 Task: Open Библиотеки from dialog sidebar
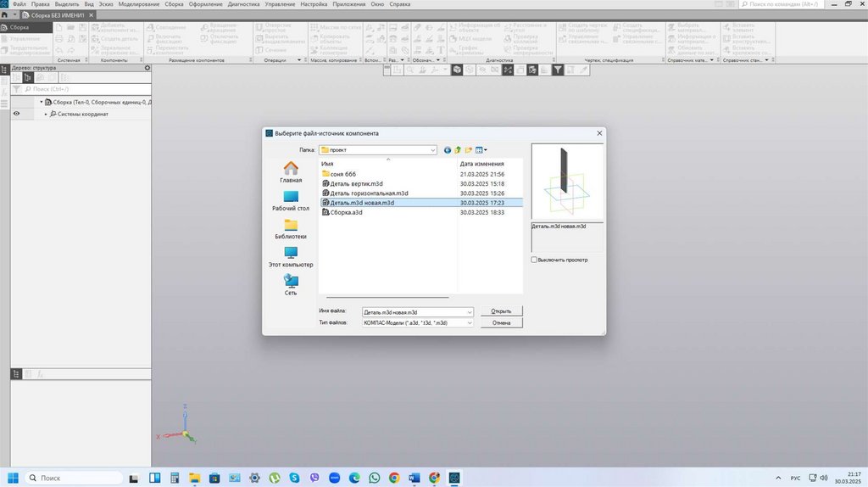[291, 229]
